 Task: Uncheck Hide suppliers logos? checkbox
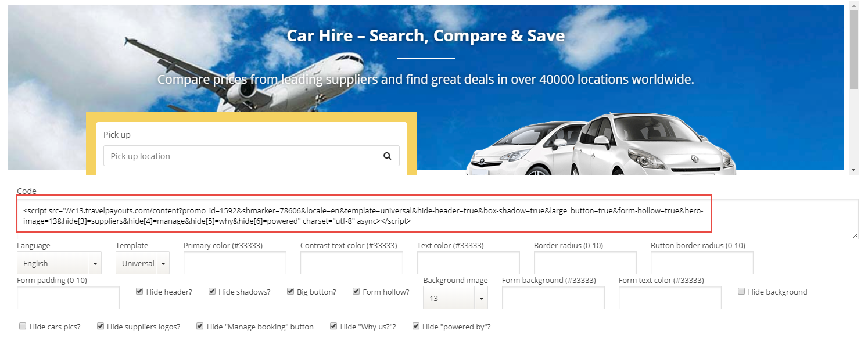(x=101, y=326)
